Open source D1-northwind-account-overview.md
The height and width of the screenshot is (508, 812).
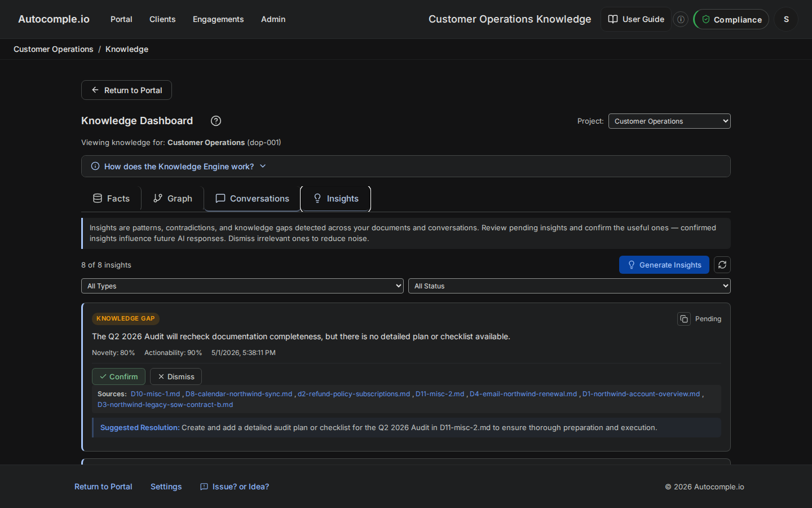641,394
